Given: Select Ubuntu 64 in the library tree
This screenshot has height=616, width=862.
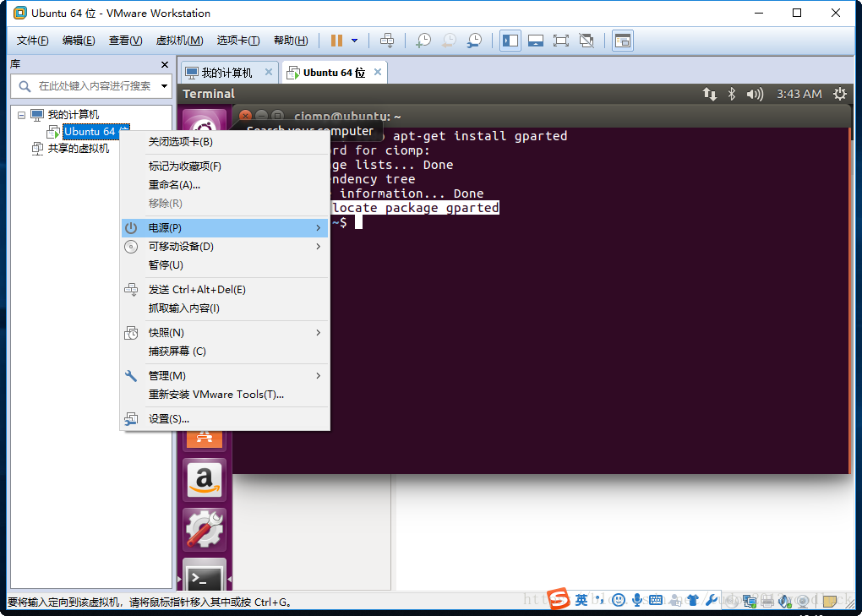Looking at the screenshot, I should click(96, 131).
